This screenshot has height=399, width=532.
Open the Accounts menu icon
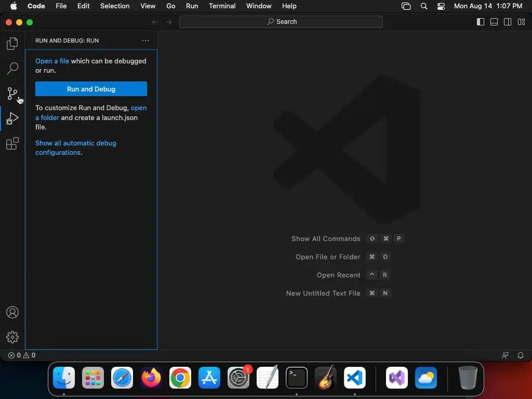(12, 312)
